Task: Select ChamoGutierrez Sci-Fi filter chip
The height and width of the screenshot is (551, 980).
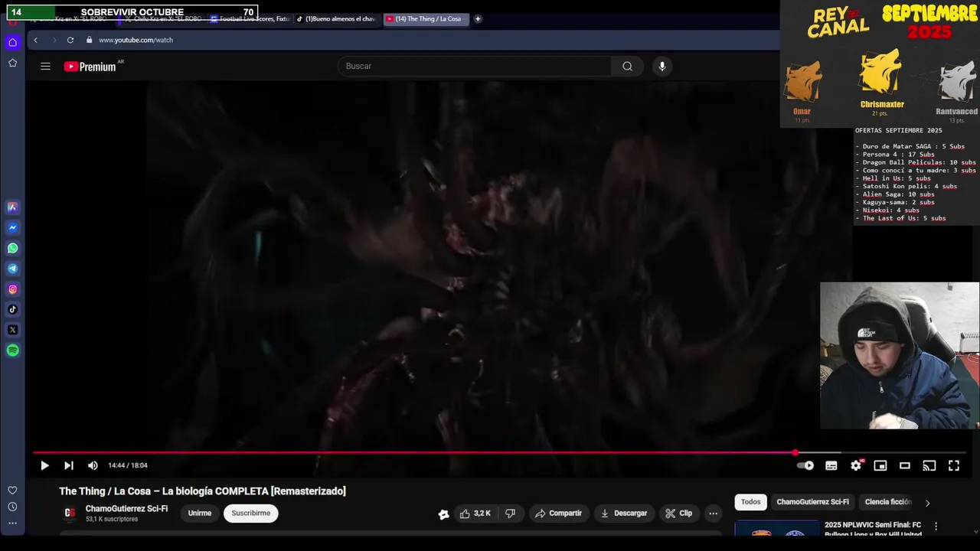Action: click(812, 502)
